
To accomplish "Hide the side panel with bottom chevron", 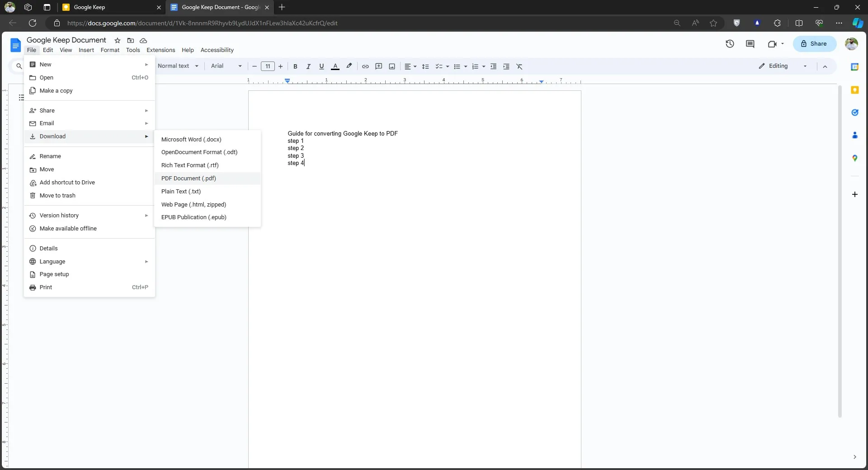I will [x=854, y=457].
